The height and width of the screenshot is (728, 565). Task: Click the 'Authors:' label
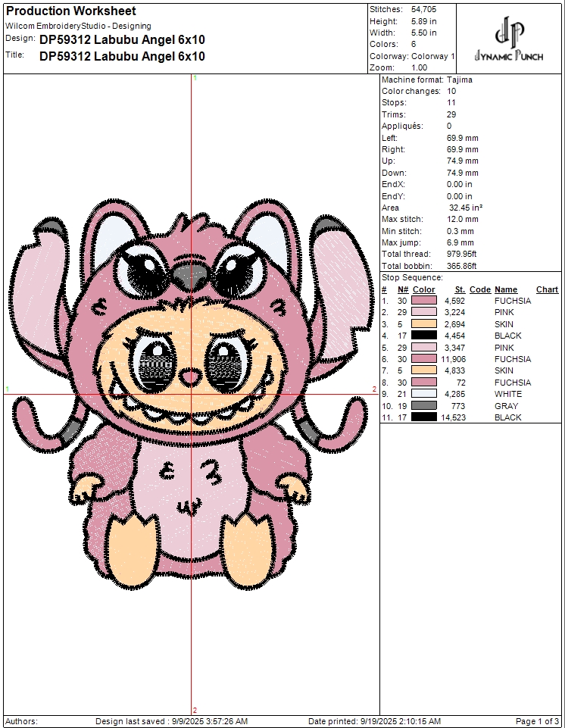(22, 721)
